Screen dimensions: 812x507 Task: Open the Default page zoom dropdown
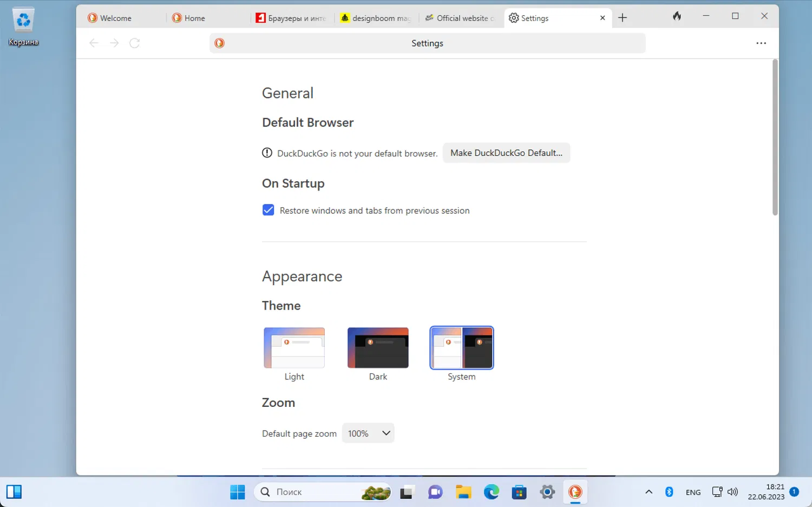pos(368,433)
